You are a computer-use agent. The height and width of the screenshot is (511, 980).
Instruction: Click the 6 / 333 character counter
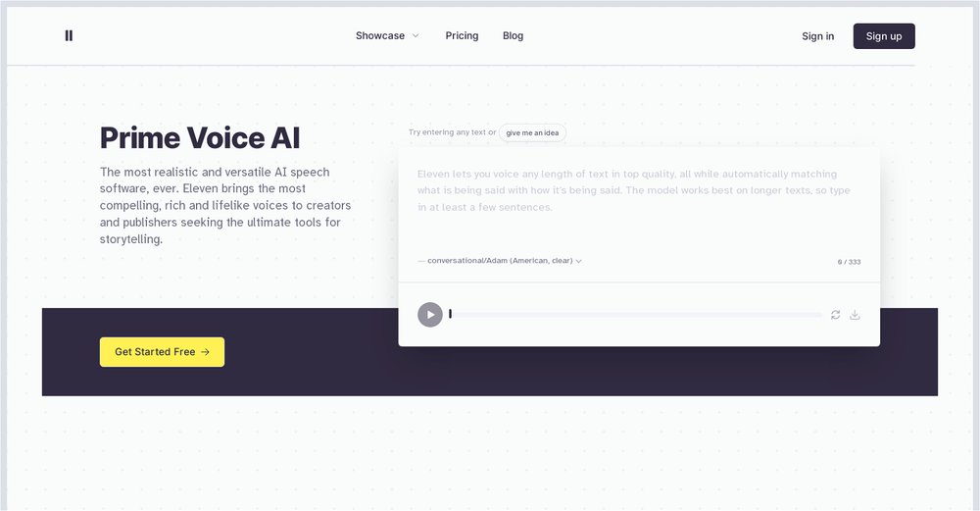[x=849, y=262]
